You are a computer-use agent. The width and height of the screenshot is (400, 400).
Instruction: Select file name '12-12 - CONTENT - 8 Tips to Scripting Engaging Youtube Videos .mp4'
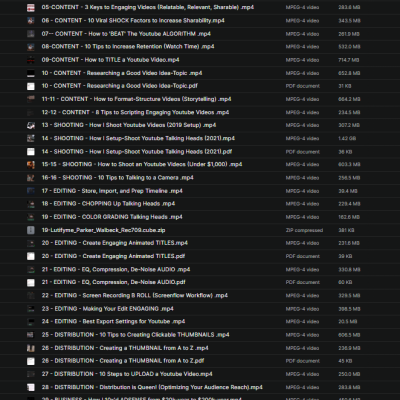pyautogui.click(x=135, y=112)
